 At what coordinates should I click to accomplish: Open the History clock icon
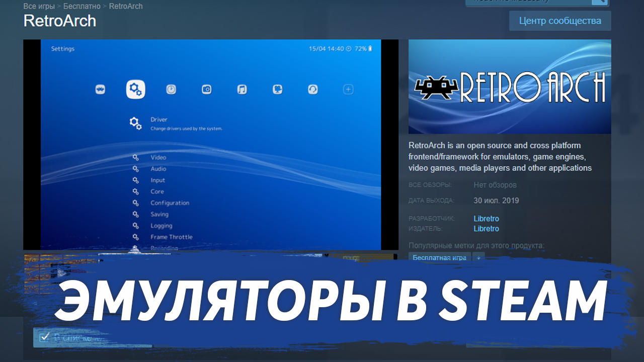click(x=172, y=89)
